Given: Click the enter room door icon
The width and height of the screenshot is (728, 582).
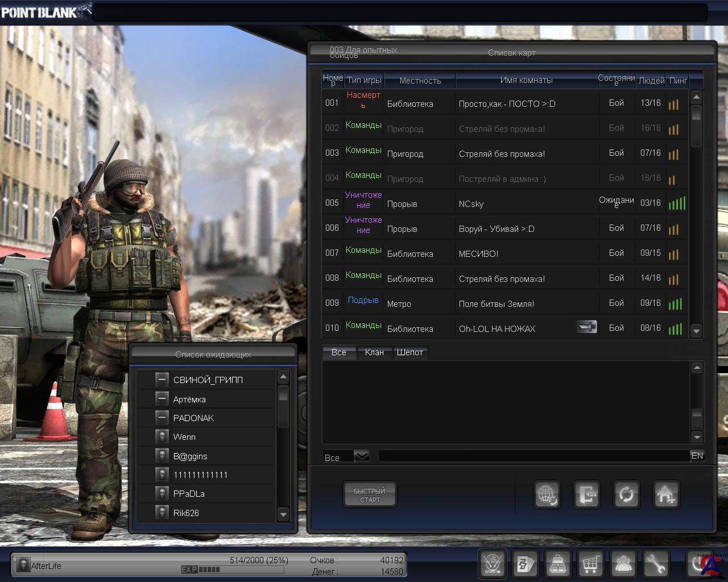Looking at the screenshot, I should pyautogui.click(x=586, y=494).
